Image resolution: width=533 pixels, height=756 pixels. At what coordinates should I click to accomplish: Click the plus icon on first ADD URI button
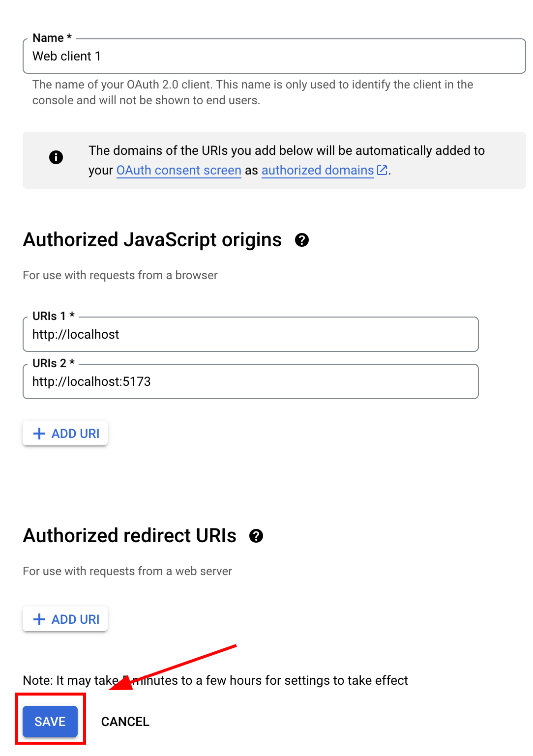click(x=39, y=433)
